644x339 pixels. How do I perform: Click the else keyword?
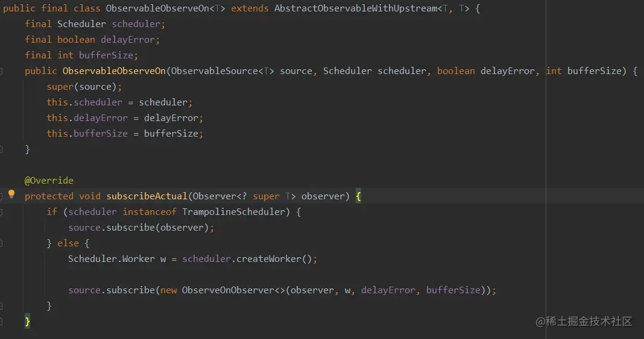pyautogui.click(x=68, y=243)
